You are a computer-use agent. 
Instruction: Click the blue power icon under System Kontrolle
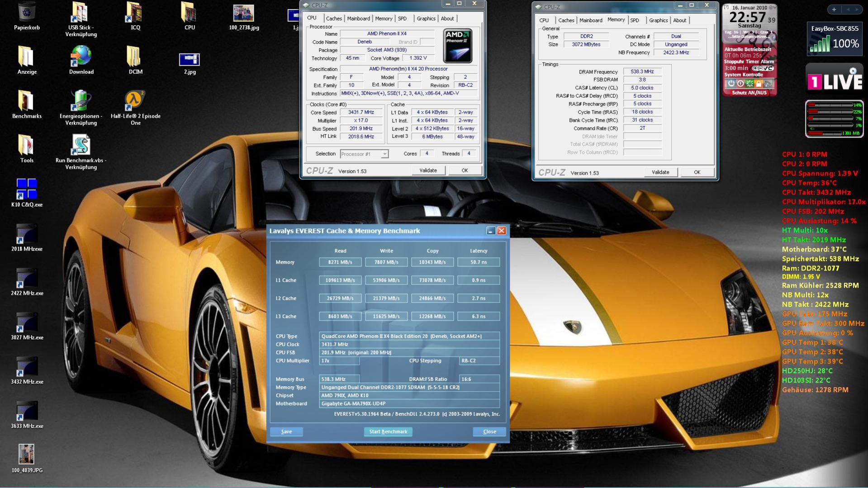730,84
